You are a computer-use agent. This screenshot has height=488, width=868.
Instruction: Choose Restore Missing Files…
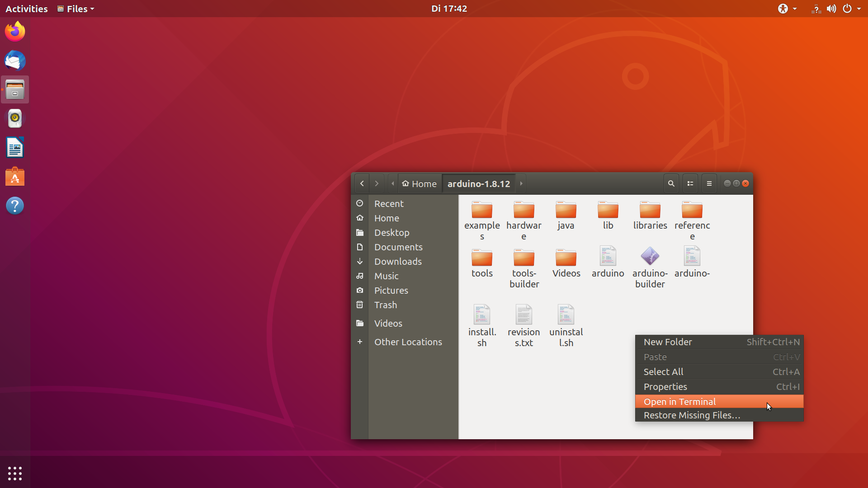click(x=719, y=415)
